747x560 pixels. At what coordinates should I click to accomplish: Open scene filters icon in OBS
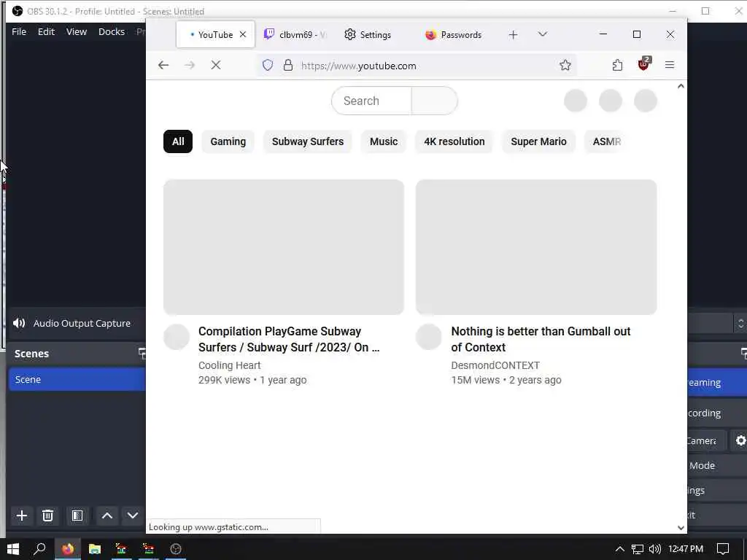[x=77, y=516]
